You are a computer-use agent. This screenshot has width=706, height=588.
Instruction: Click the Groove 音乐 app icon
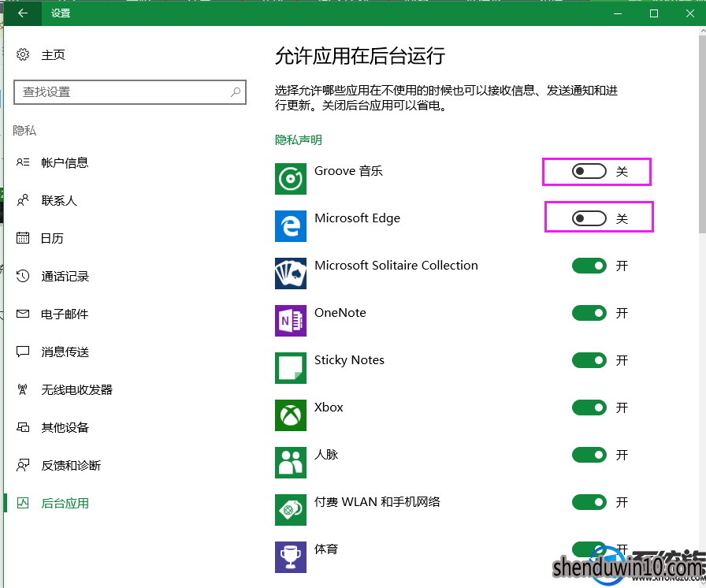291,179
